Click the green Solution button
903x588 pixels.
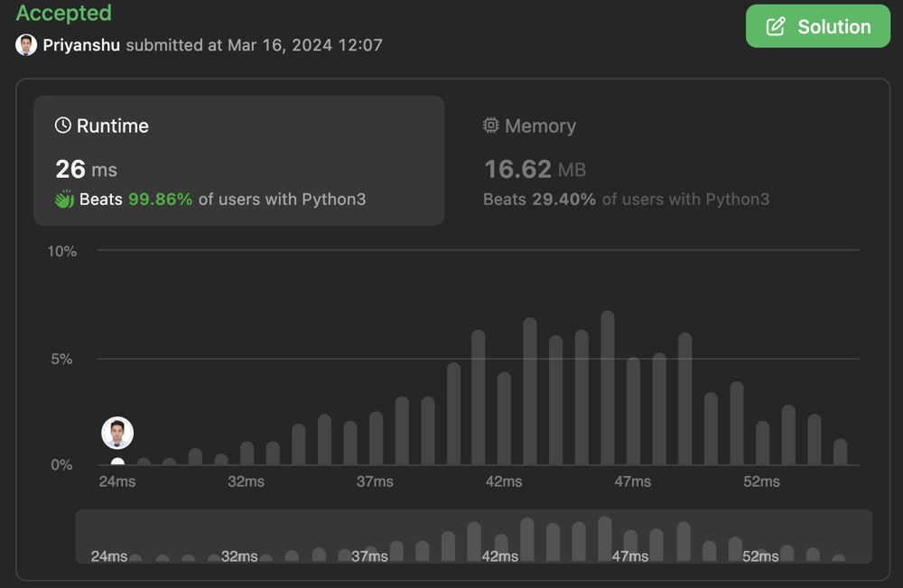[x=818, y=26]
